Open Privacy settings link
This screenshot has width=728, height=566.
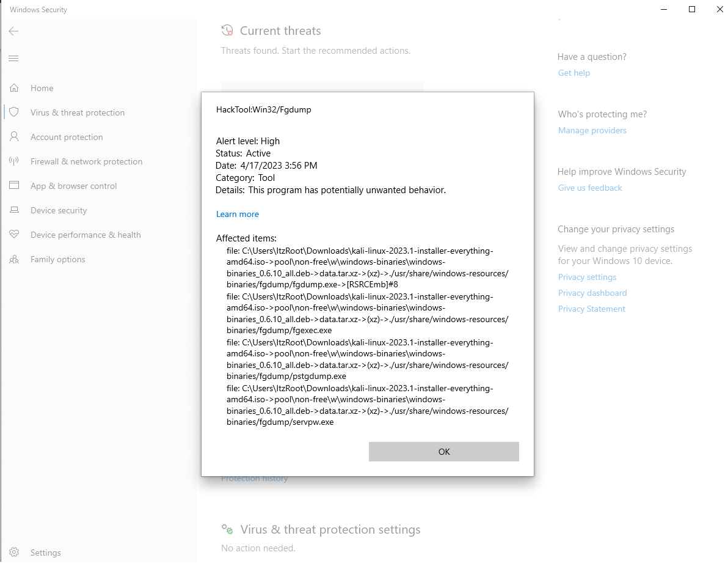coord(587,277)
